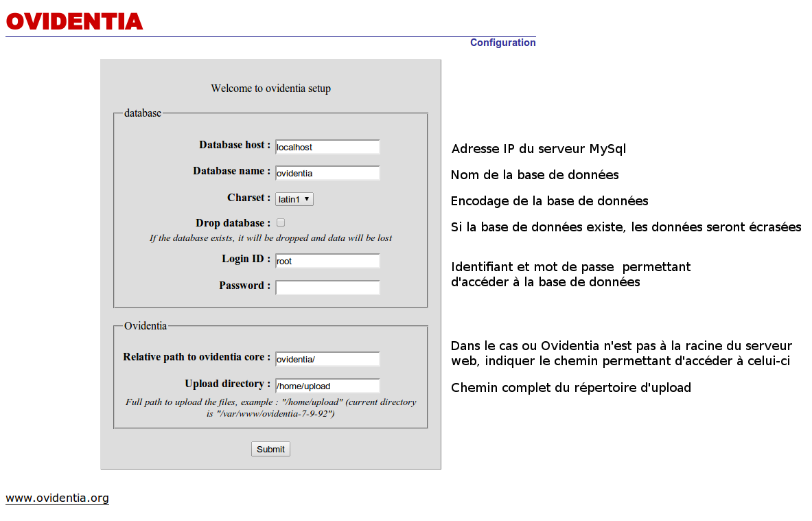812x521 pixels.
Task: Click into the Database name field
Action: coord(327,173)
